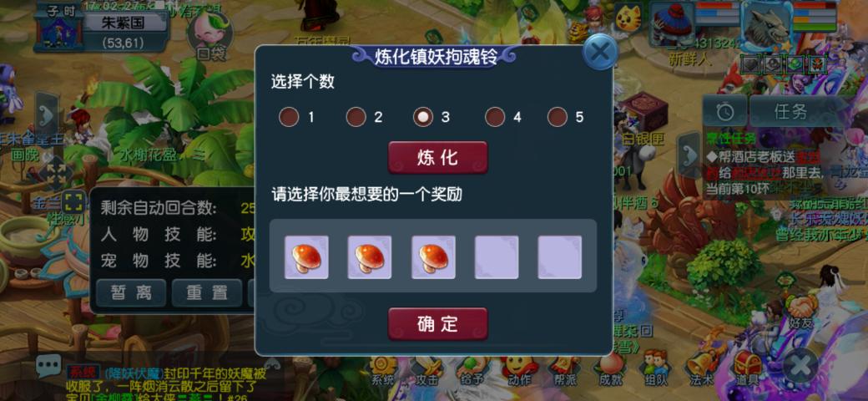868x401 pixels.
Task: Open the 口袋 pocket peach icon
Action: coord(205,36)
